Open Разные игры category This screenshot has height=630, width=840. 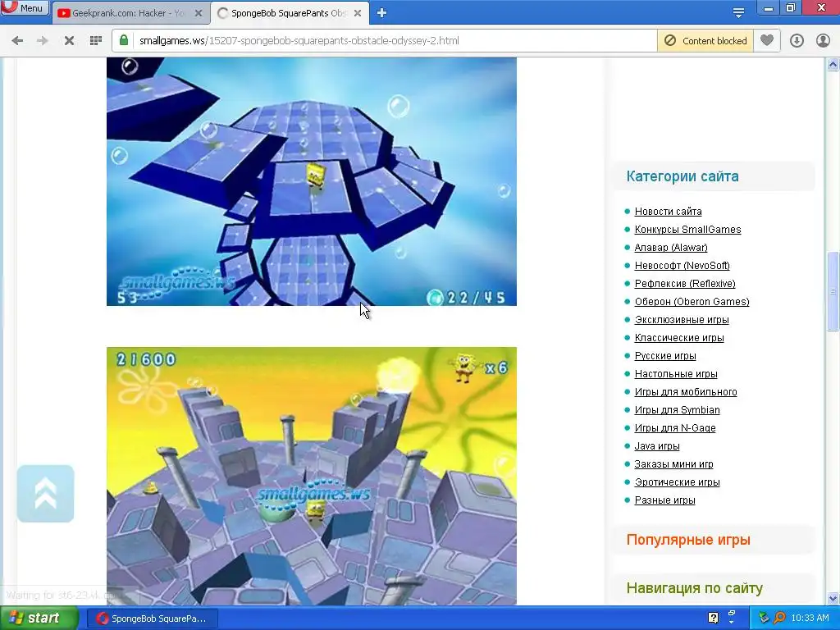pos(664,500)
